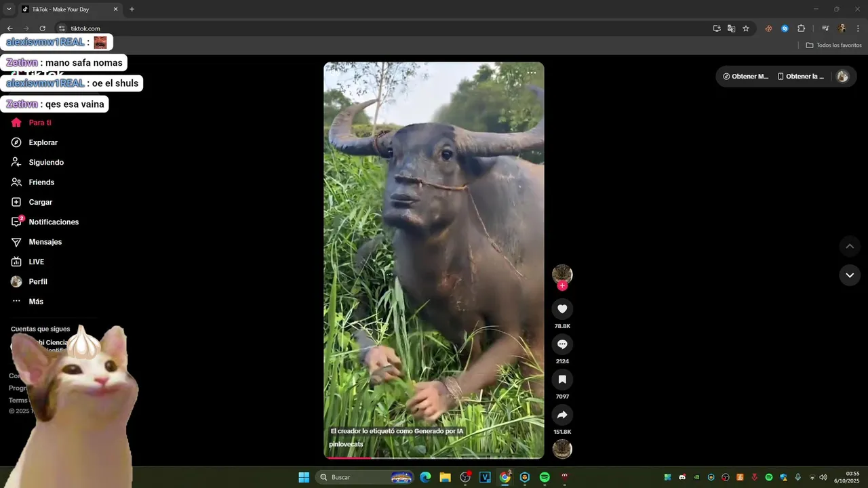The image size is (868, 488).
Task: View site information icon in address bar
Action: coord(62,28)
